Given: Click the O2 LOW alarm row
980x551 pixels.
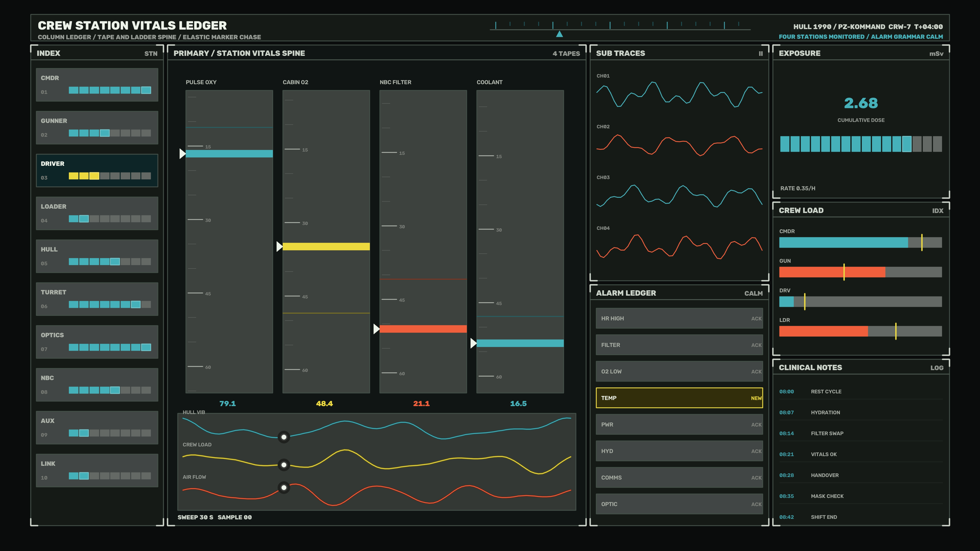Looking at the screenshot, I should coord(679,371).
